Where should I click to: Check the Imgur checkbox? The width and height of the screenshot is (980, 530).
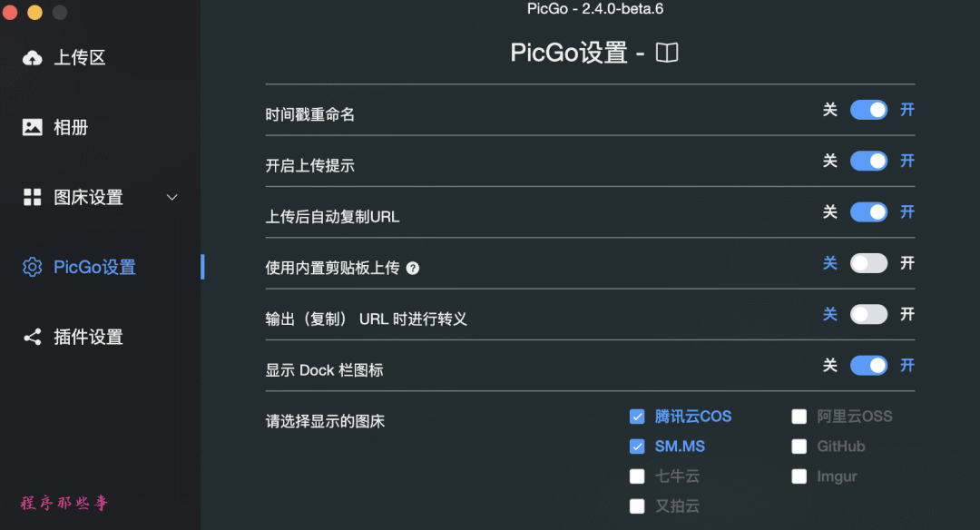coord(799,476)
